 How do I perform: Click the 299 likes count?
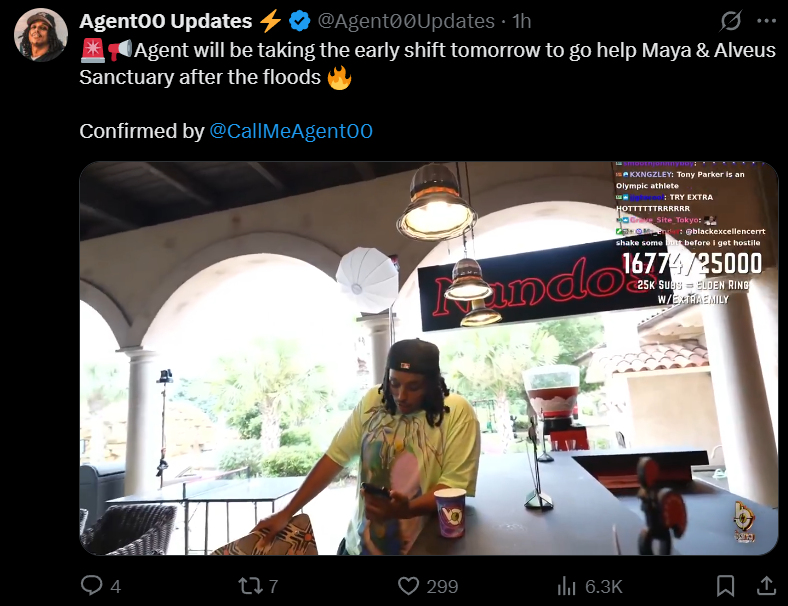click(442, 586)
